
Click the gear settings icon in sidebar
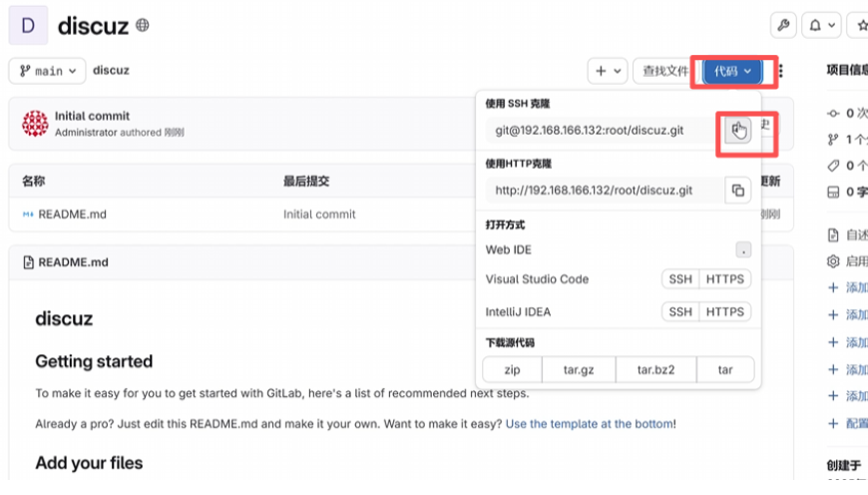(833, 260)
